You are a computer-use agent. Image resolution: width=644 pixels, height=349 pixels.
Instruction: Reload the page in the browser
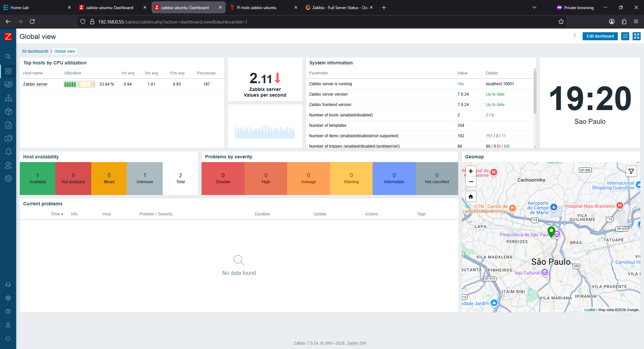coord(32,21)
